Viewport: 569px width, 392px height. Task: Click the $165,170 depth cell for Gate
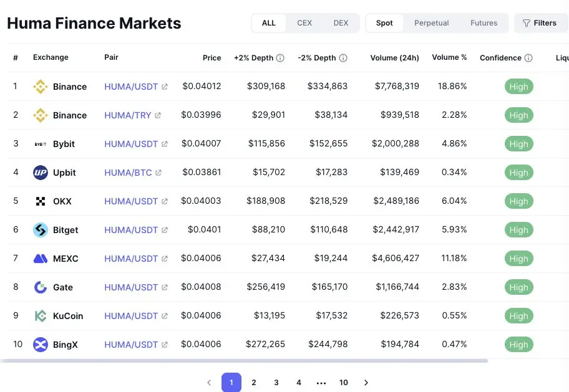[x=329, y=287]
